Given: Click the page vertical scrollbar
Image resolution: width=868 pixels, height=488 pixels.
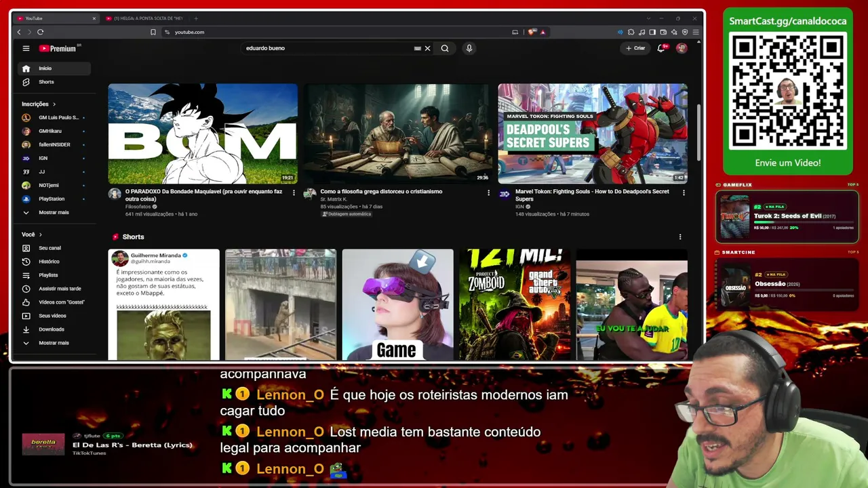Looking at the screenshot, I should pos(699,132).
